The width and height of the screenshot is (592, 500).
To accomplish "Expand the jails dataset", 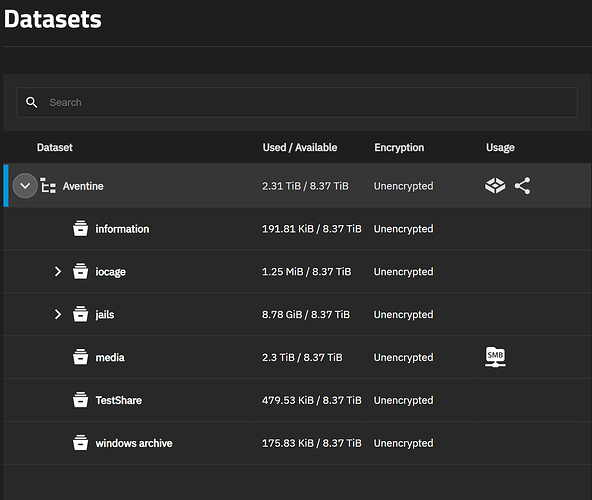I will pos(57,314).
